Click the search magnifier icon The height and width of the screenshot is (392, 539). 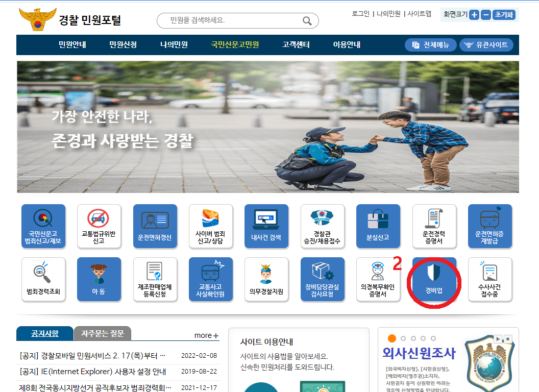[307, 21]
